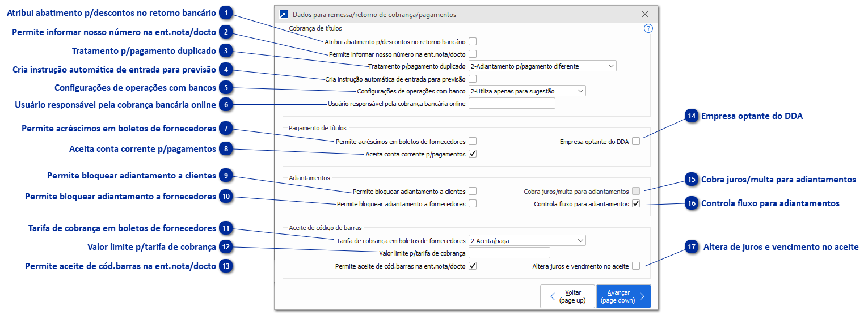868x319 pixels.
Task: Open Tarifa de cobrança em boletos dropdown
Action: tap(527, 241)
